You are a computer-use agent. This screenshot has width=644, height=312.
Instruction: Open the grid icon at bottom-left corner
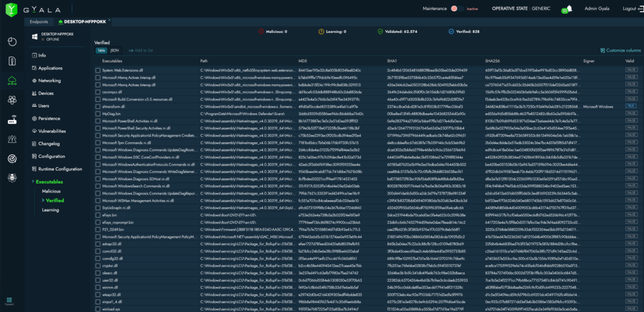point(10,300)
